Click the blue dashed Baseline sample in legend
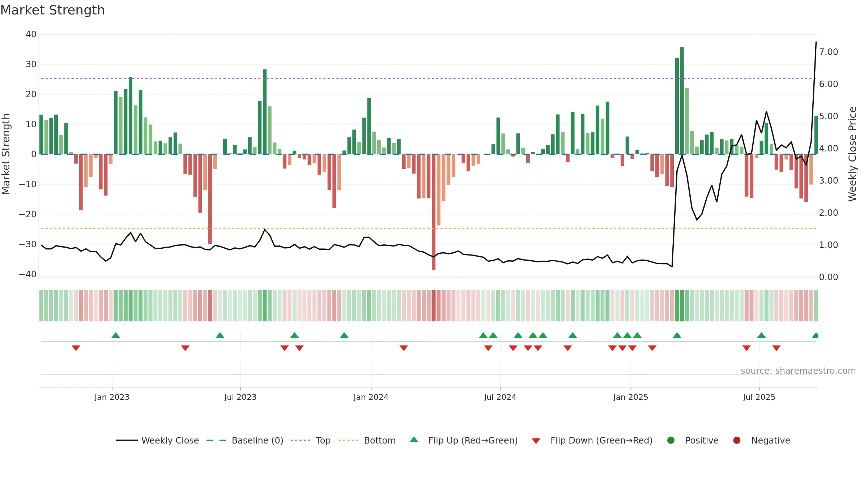868x488 pixels. click(x=216, y=440)
